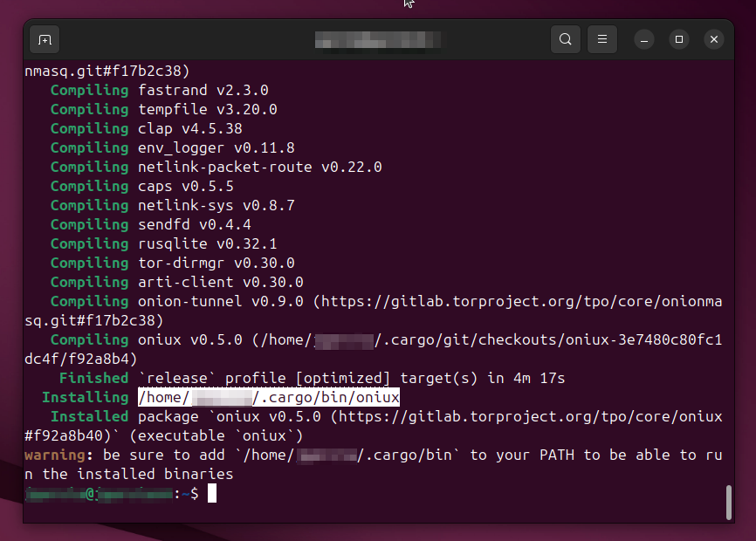This screenshot has height=541, width=756.
Task: Click 'nmasq.git#f17b2c38)' on the top line
Action: click(107, 72)
